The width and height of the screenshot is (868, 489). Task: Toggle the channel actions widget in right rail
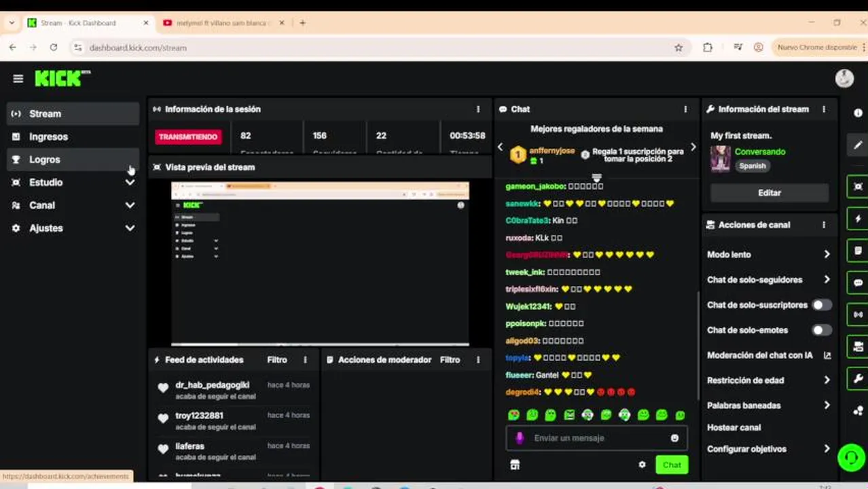[858, 347]
